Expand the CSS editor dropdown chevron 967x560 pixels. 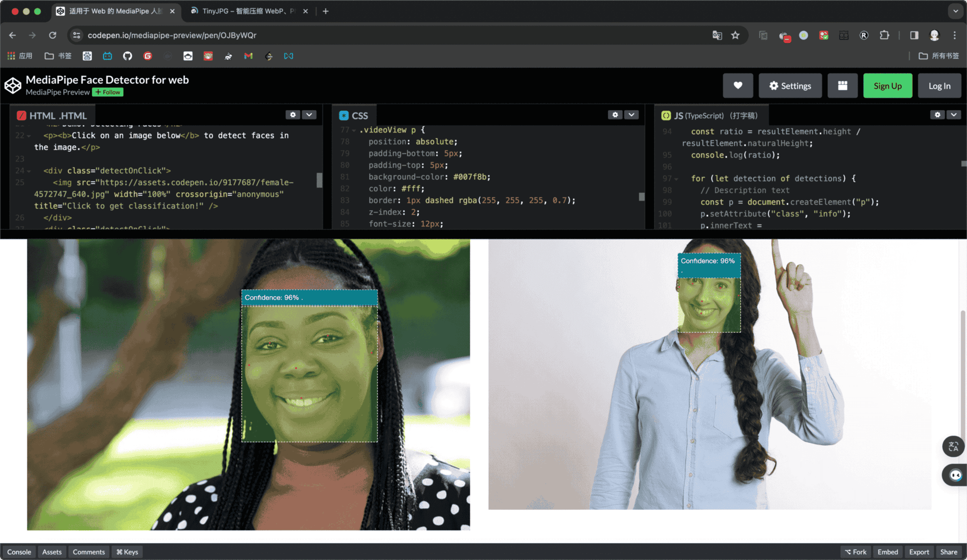[631, 115]
